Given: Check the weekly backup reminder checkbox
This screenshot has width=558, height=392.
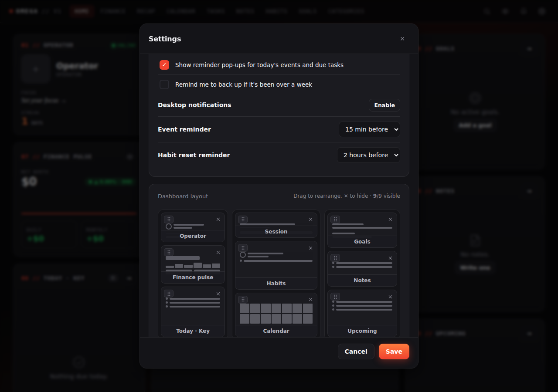Looking at the screenshot, I should 164,84.
